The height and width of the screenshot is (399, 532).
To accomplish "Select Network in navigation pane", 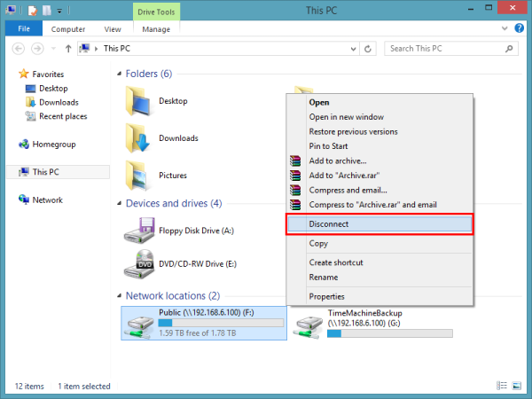I will (x=41, y=199).
